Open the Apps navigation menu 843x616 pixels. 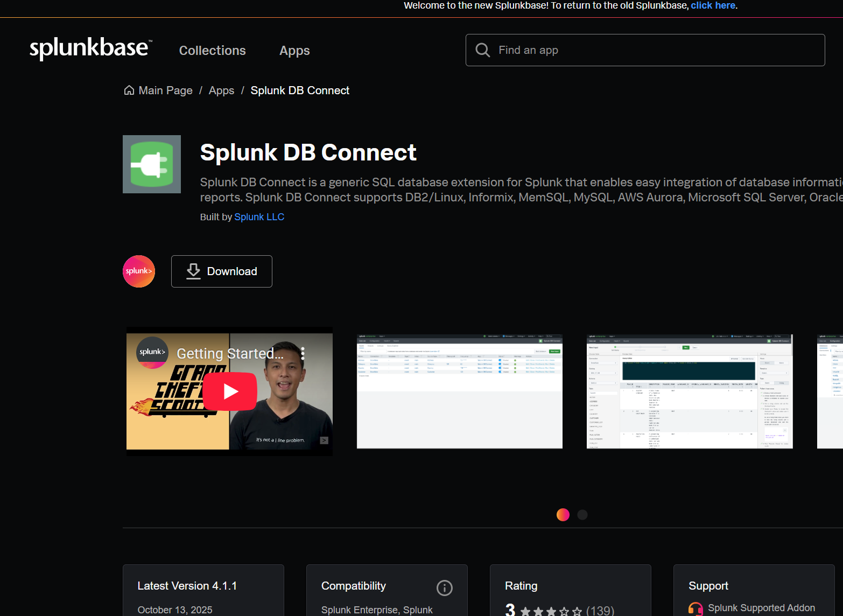pos(294,51)
